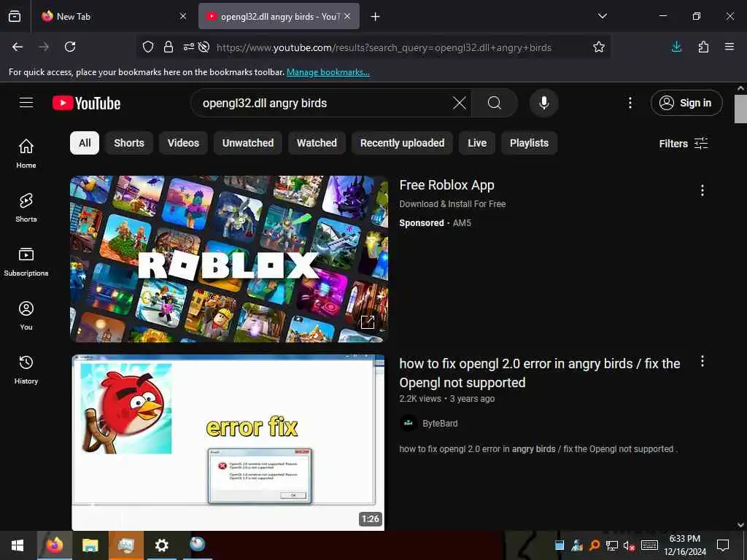
Task: Go to the YouTube logo home link
Action: [x=86, y=104]
